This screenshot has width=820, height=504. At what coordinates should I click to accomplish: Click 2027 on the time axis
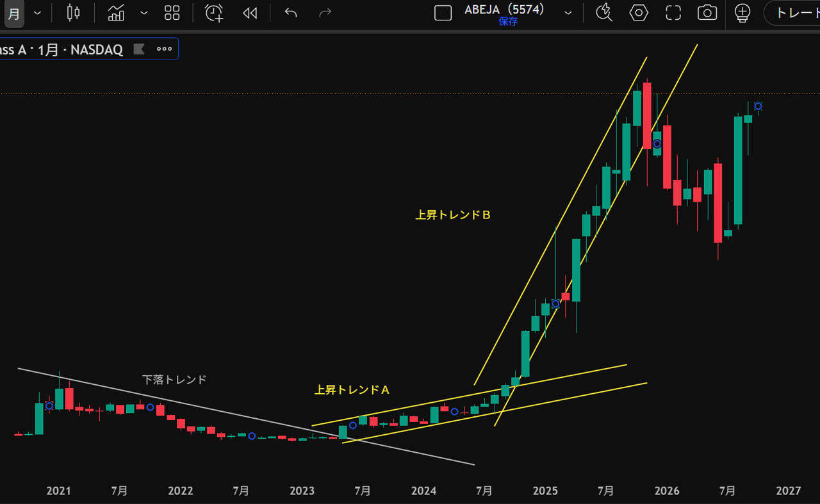(789, 491)
